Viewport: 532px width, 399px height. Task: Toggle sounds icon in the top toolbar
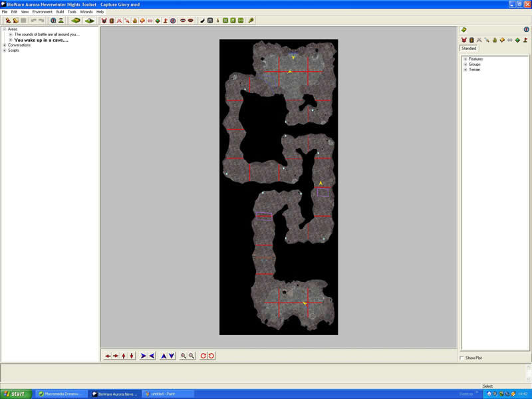(150, 21)
